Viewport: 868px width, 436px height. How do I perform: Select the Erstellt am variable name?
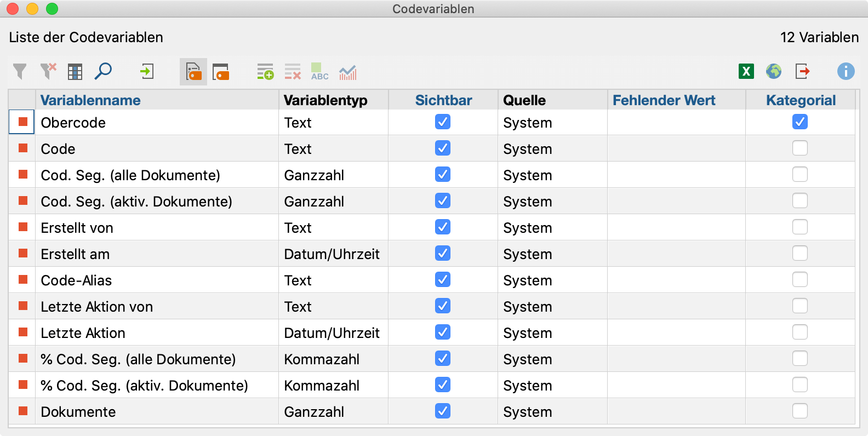[75, 254]
